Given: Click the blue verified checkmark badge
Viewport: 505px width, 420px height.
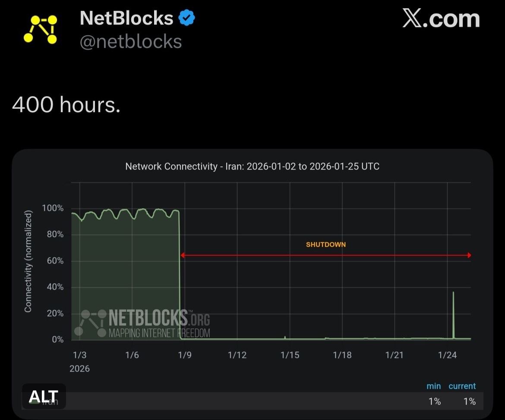Looking at the screenshot, I should 186,18.
